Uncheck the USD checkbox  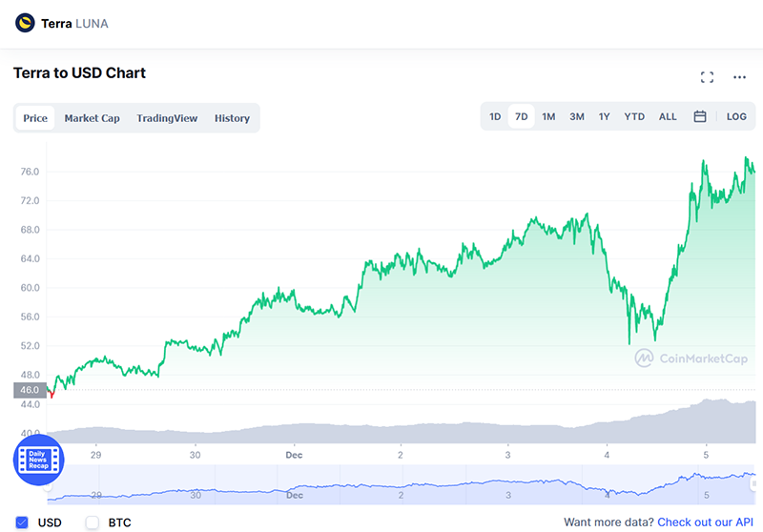22,522
